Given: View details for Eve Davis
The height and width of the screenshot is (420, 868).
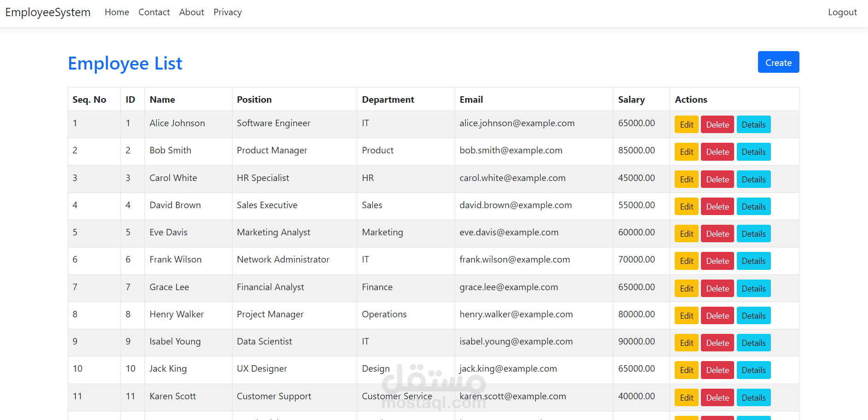Looking at the screenshot, I should click(x=753, y=234).
